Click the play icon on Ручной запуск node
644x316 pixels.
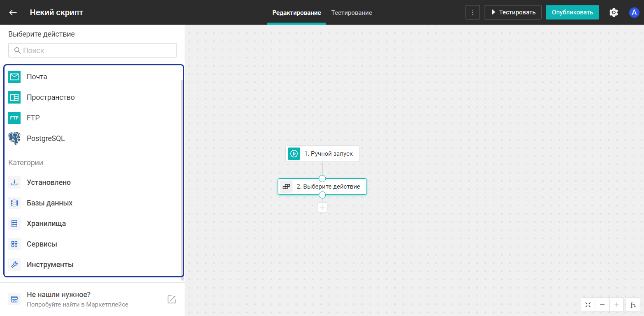point(294,154)
